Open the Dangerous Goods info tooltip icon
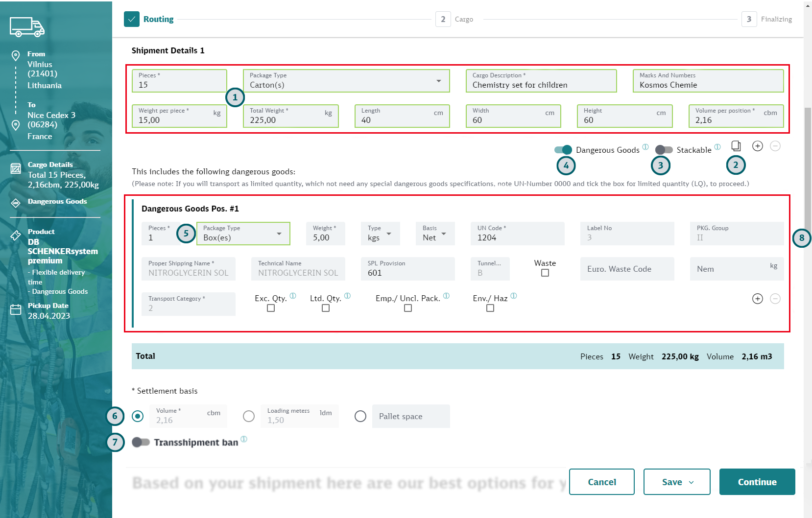 [645, 147]
